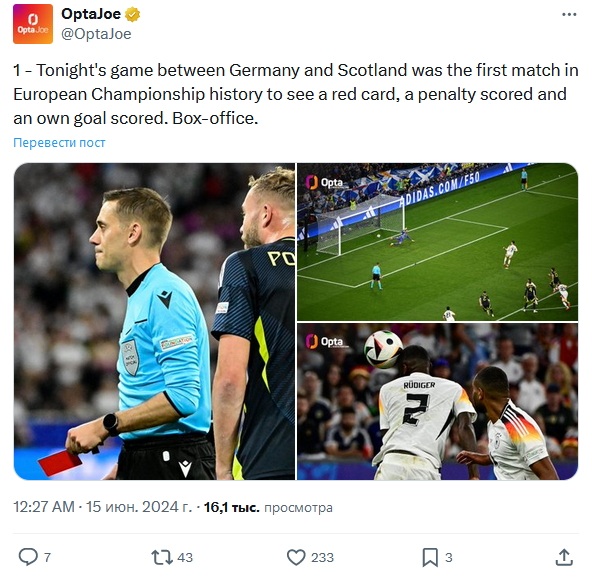Click the repost count 43
Screen dimensions: 592x578
pos(185,557)
